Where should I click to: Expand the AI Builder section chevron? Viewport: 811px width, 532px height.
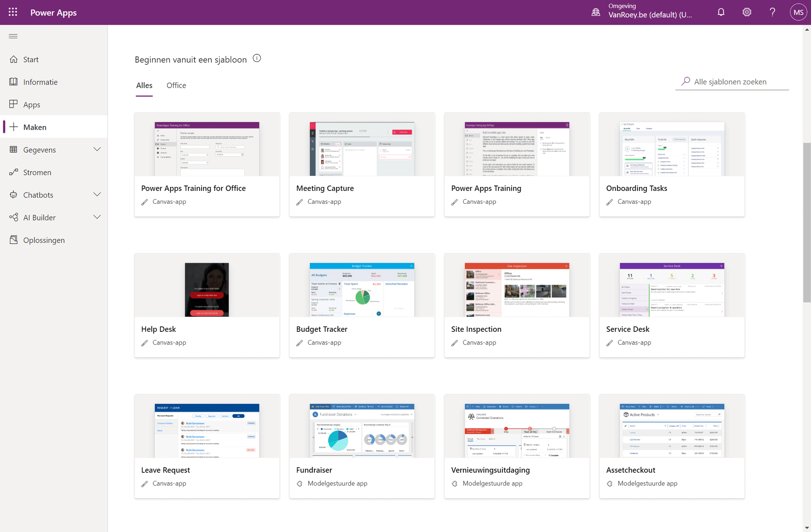coord(97,217)
